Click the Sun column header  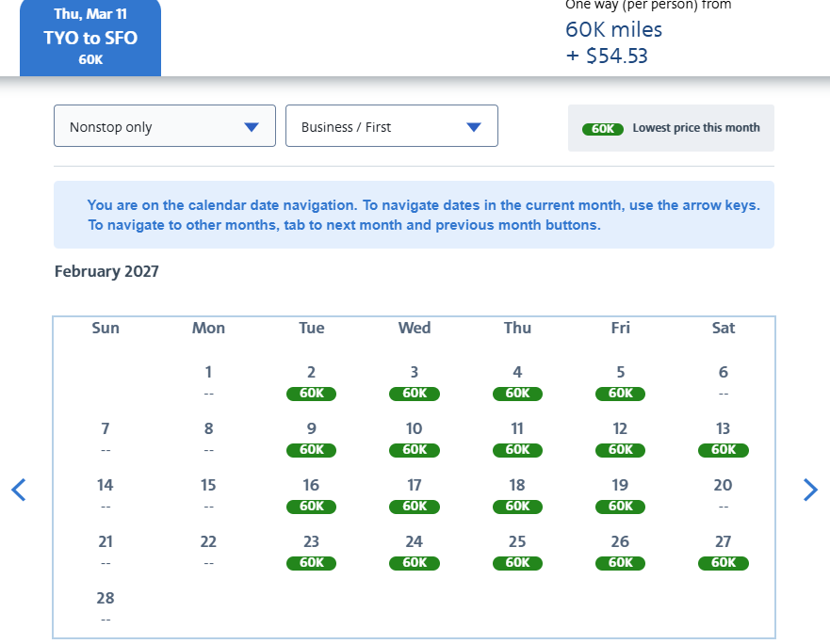tap(106, 328)
